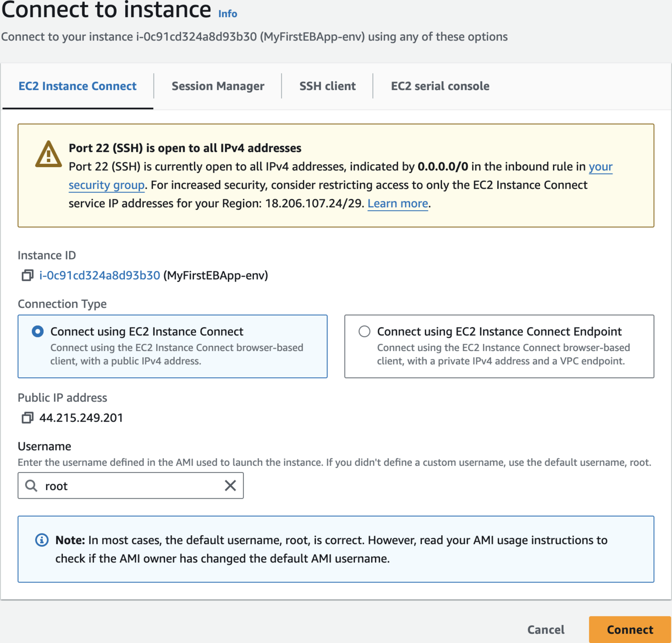Switch to the Session Manager tab
The height and width of the screenshot is (643, 672).
pos(218,86)
